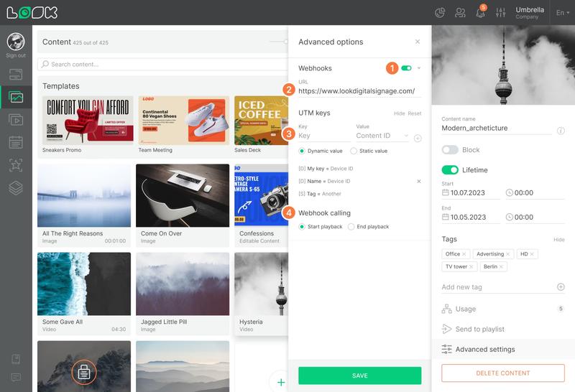The height and width of the screenshot is (392, 575).
Task: Click the green SAVE button
Action: (360, 375)
